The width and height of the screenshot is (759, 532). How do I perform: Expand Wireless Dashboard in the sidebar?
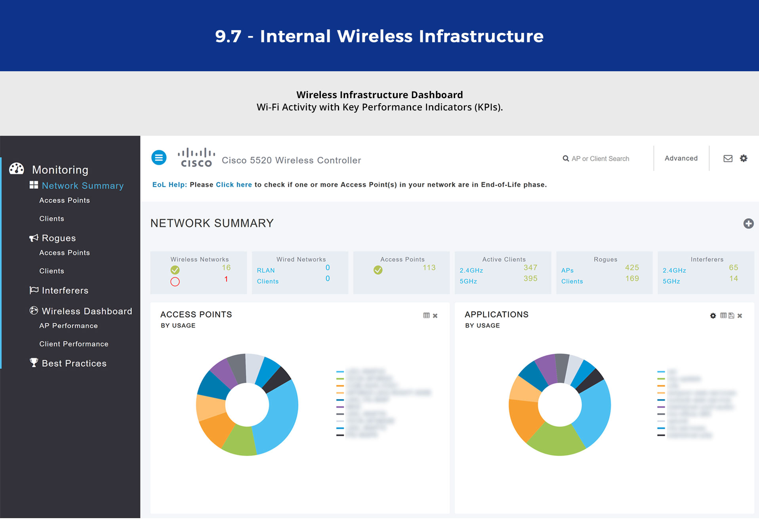coord(87,311)
